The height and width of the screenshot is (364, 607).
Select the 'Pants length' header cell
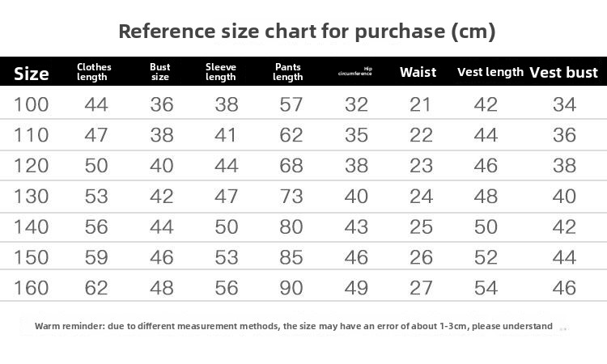pos(288,72)
